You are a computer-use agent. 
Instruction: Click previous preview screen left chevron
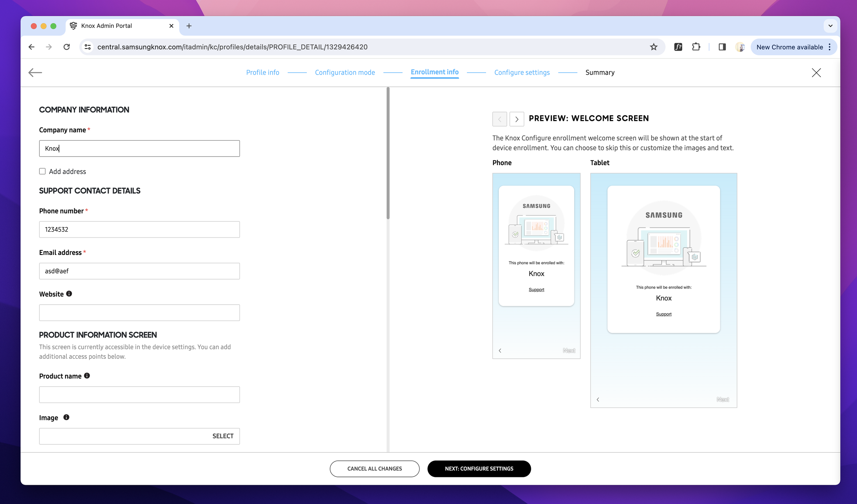click(499, 119)
